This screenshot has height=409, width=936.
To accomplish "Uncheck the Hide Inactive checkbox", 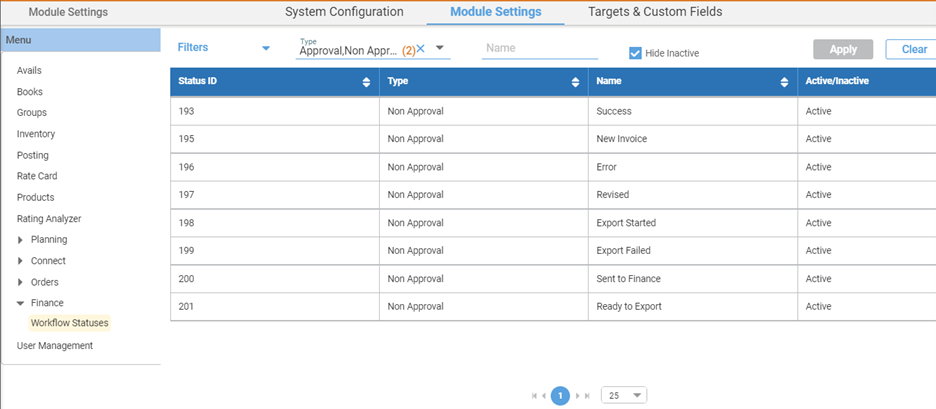I will pyautogui.click(x=635, y=53).
